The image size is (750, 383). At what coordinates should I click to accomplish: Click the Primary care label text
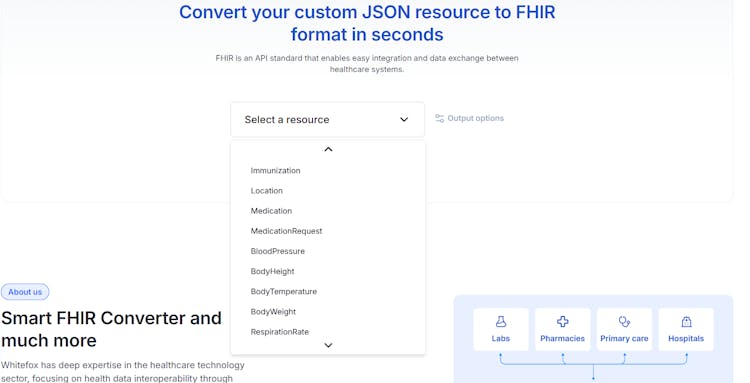[624, 339]
